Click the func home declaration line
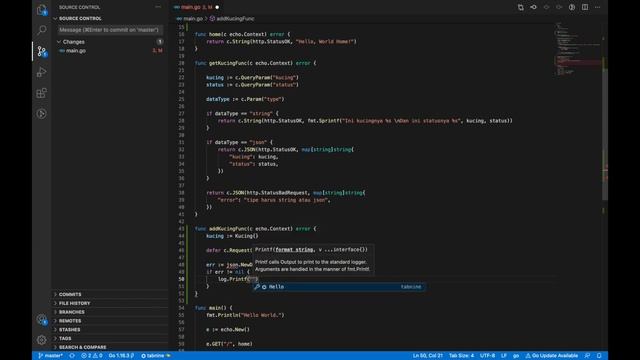The image size is (640, 360). (x=242, y=34)
